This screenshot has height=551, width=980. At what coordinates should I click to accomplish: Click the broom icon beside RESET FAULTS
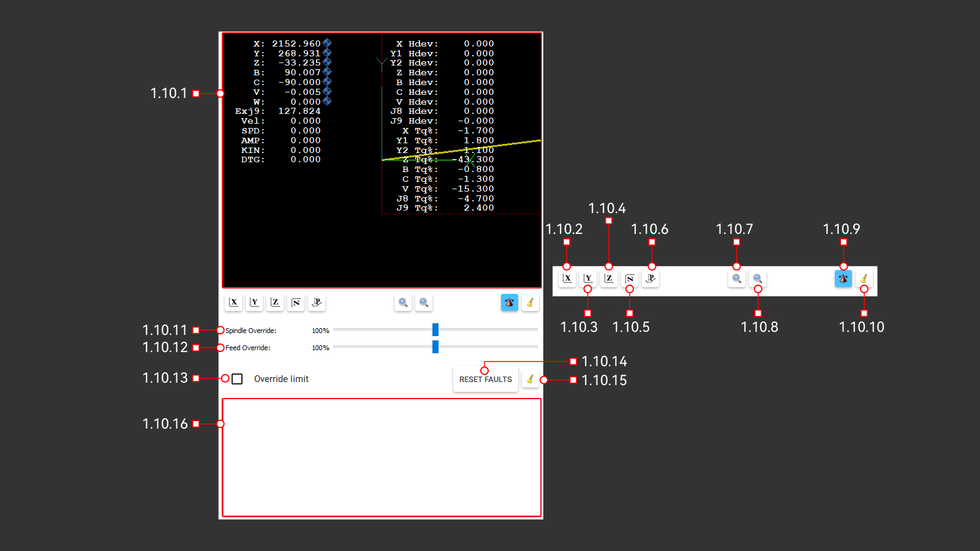click(529, 379)
